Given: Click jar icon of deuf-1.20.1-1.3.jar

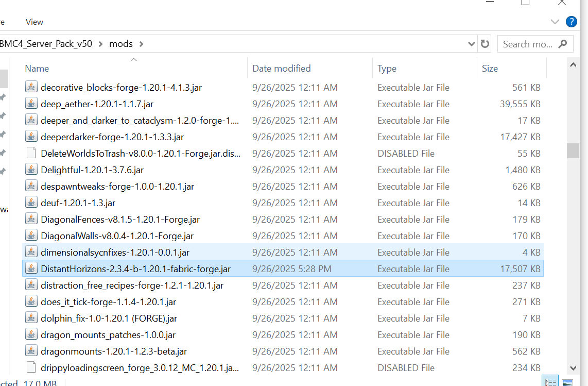Looking at the screenshot, I should pyautogui.click(x=31, y=203).
